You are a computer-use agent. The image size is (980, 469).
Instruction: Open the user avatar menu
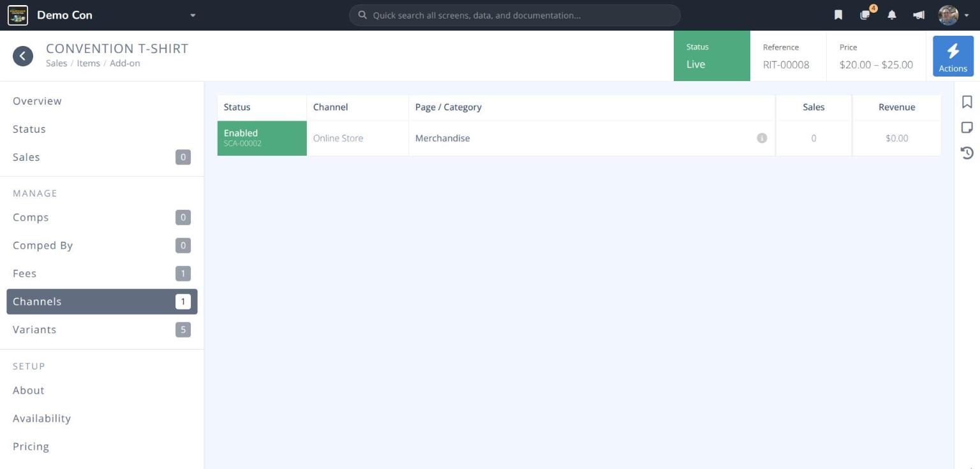[x=953, y=15]
